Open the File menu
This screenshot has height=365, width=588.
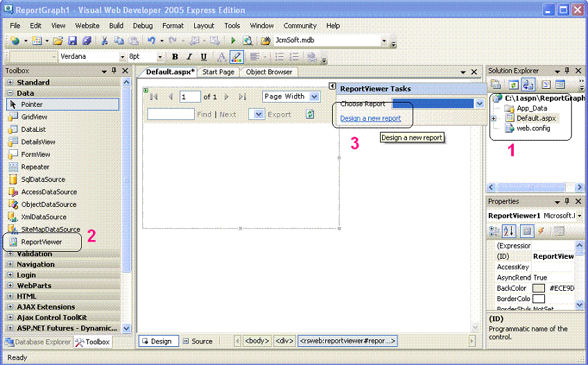tap(15, 26)
